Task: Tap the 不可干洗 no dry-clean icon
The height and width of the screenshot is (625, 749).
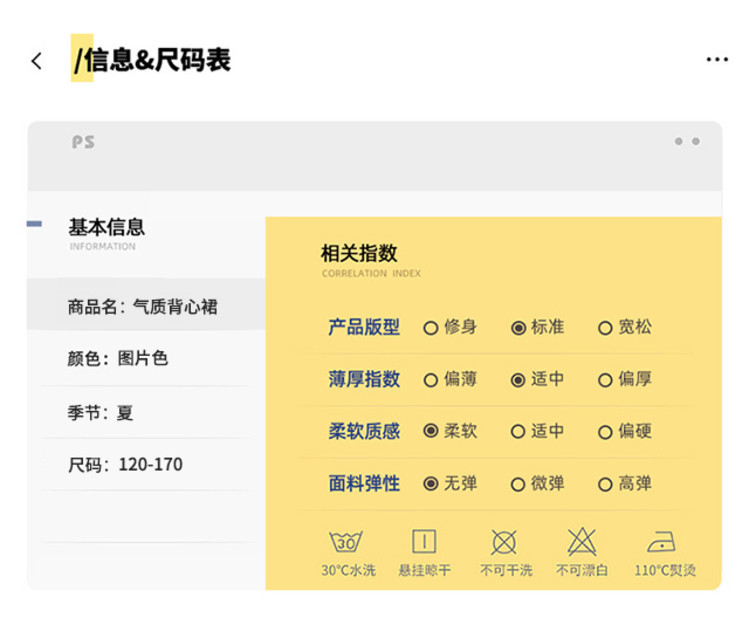Action: click(x=504, y=542)
